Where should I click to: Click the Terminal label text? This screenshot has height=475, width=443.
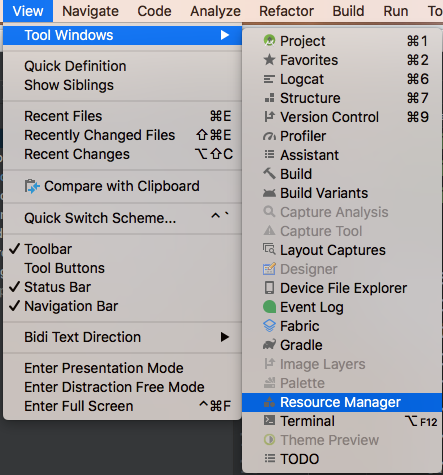tap(307, 421)
